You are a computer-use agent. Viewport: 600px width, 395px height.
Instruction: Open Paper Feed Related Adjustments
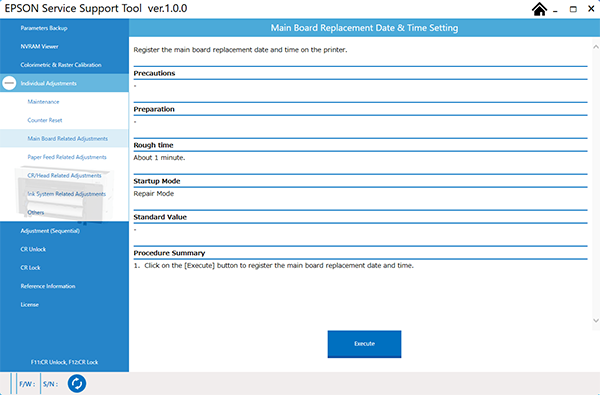point(64,157)
